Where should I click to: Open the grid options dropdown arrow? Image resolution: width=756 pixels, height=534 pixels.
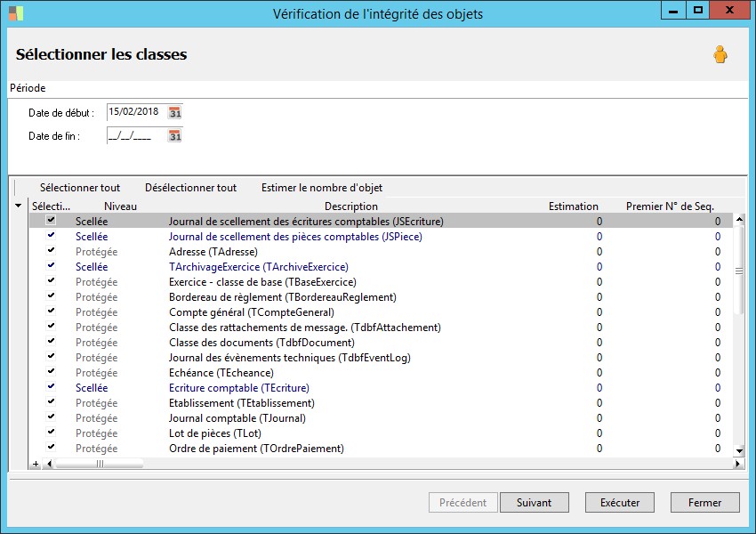(19, 206)
